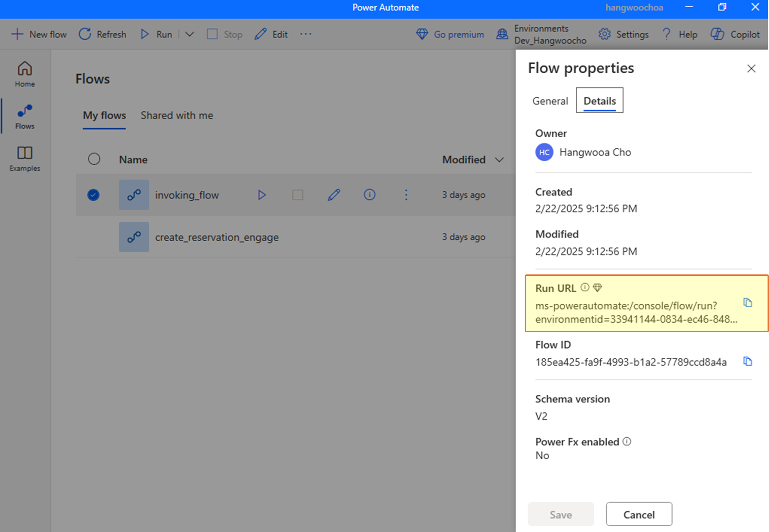This screenshot has width=769, height=532.
Task: Open the Help menu
Action: [679, 34]
